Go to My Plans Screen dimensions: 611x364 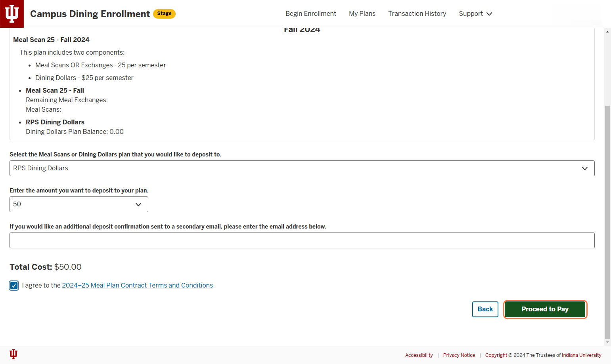(x=362, y=13)
